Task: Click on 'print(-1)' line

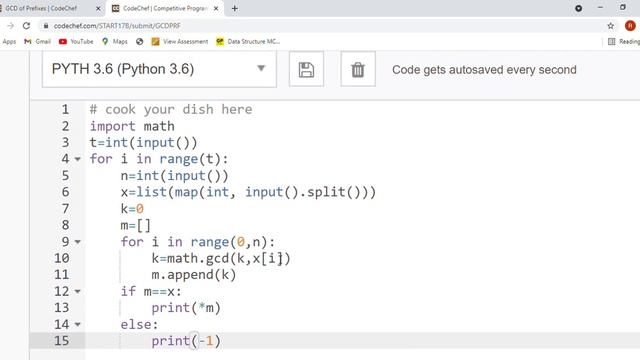Action: coord(186,341)
